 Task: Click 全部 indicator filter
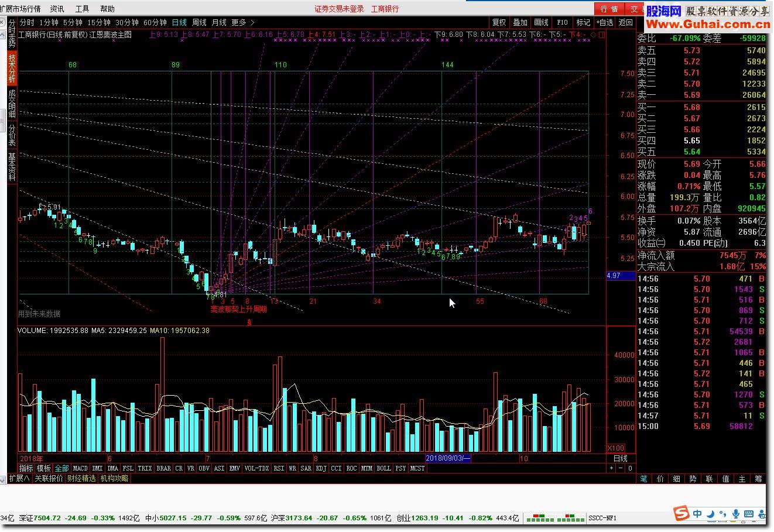61,468
